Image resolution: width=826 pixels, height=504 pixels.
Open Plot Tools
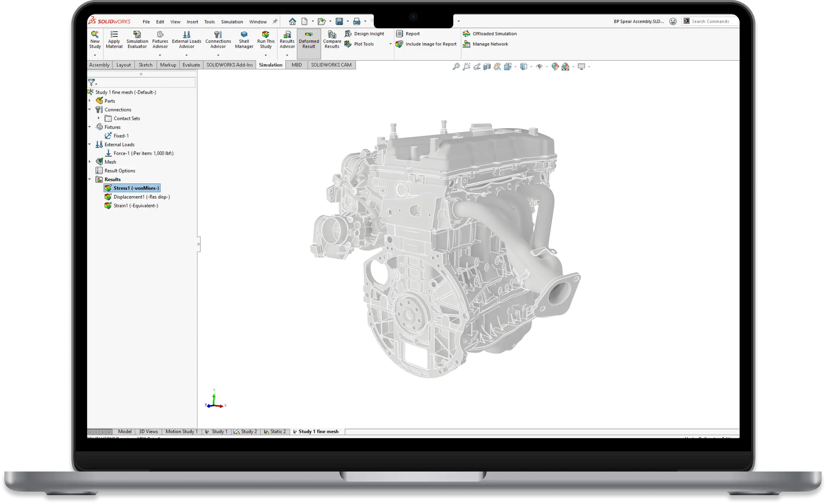tap(359, 44)
